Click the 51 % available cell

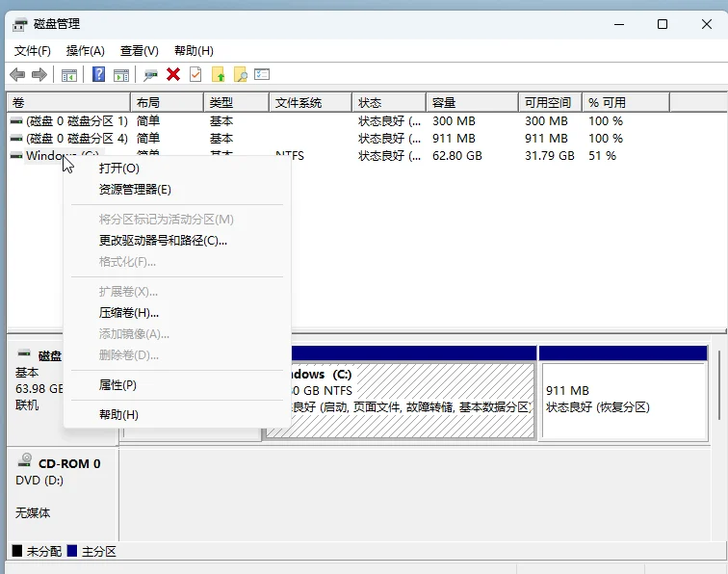tap(602, 156)
